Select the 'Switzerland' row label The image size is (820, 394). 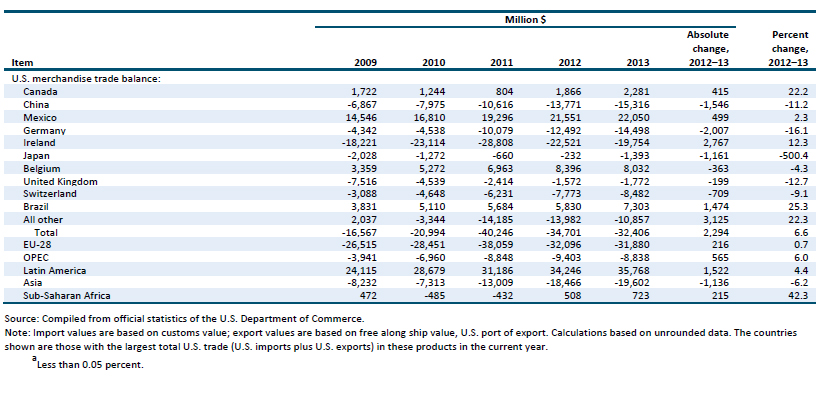[x=50, y=194]
